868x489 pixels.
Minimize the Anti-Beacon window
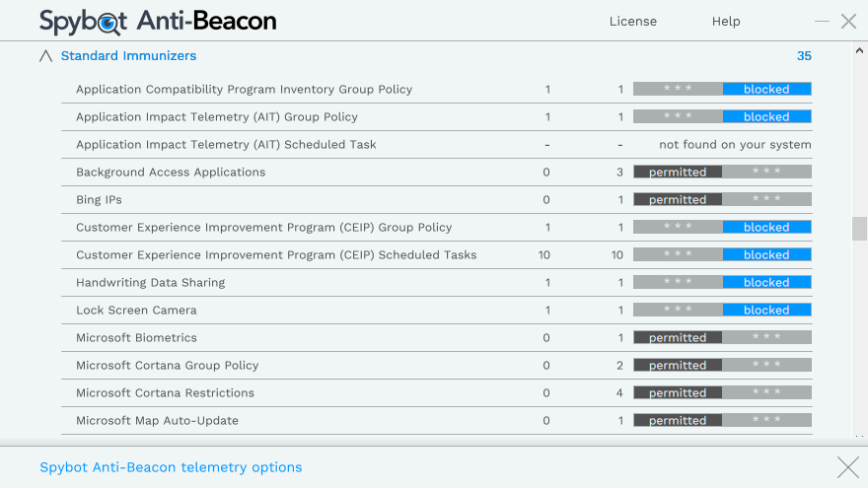coord(822,21)
